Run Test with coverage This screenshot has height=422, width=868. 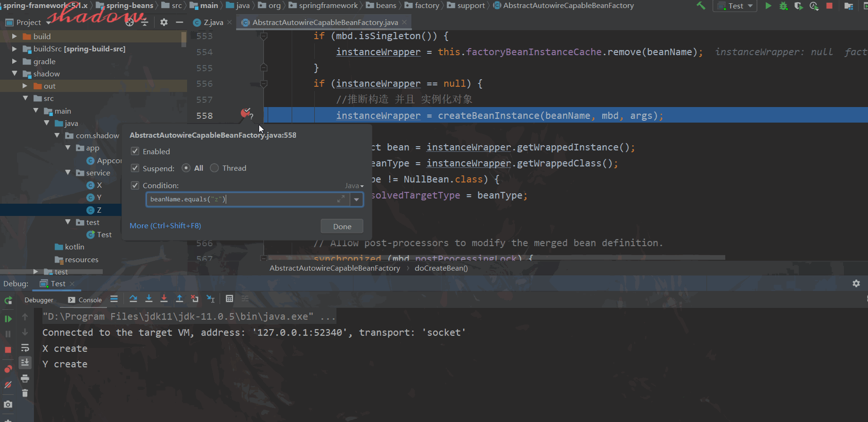pyautogui.click(x=799, y=6)
